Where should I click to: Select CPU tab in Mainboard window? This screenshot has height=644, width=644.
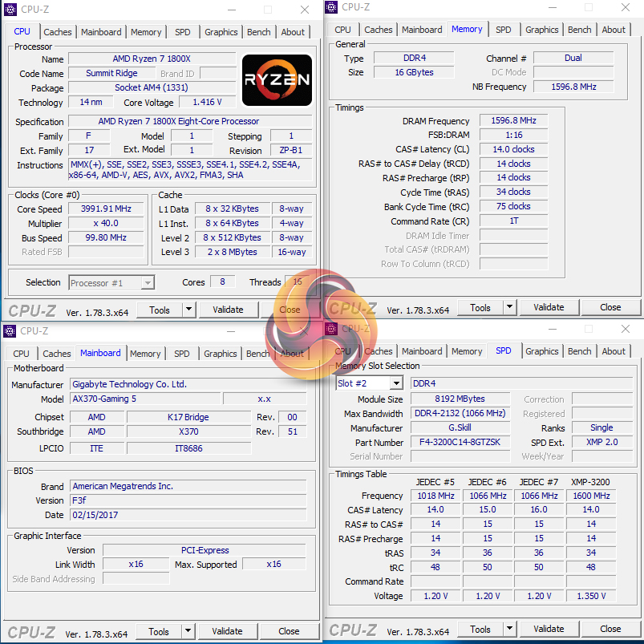click(x=21, y=354)
